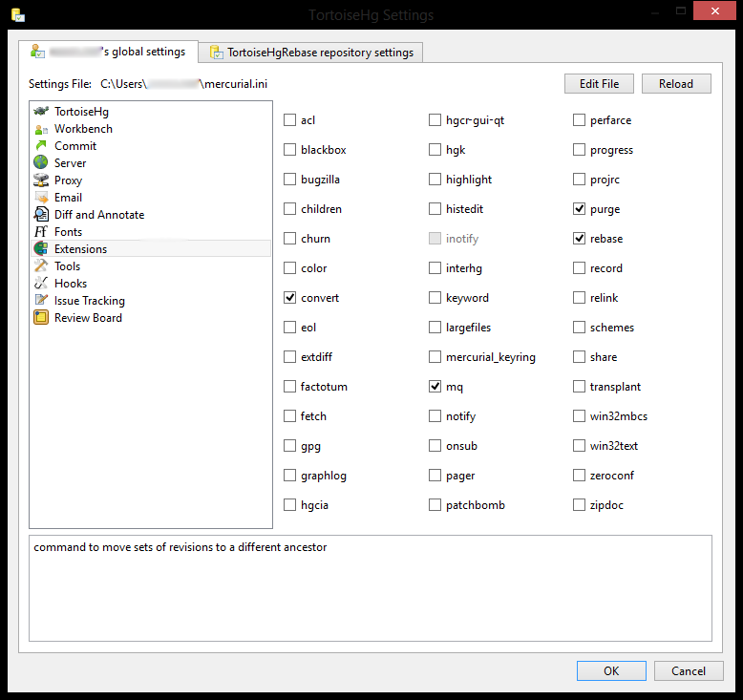Viewport: 743px width, 700px height.
Task: Click the Proxy network icon
Action: click(41, 180)
